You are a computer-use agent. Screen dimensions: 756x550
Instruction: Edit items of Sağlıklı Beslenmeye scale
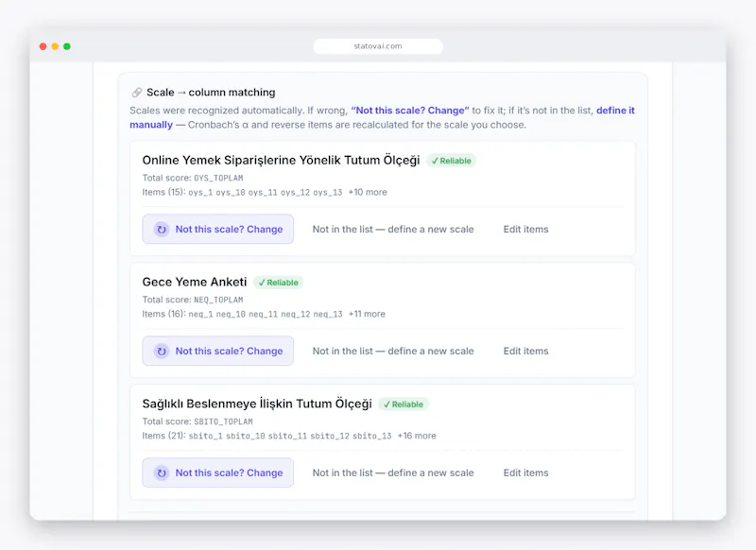pyautogui.click(x=526, y=473)
